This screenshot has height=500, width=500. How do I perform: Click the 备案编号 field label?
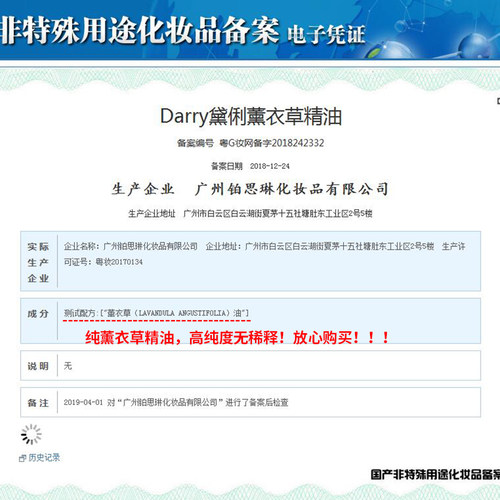pos(195,143)
